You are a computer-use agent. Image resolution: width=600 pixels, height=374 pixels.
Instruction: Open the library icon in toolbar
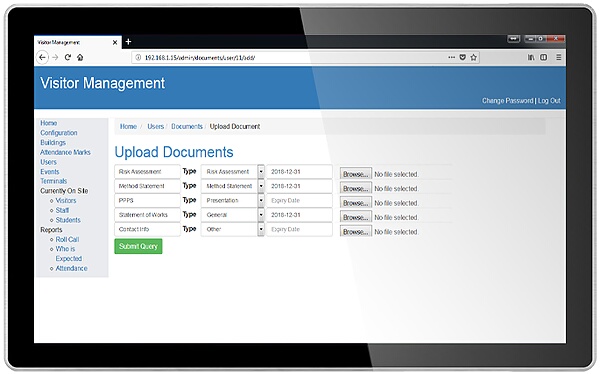(531, 57)
